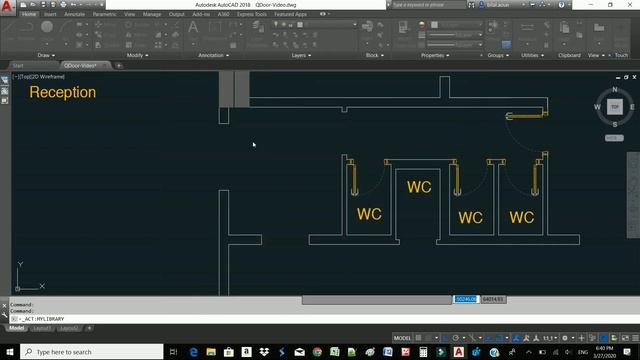Viewport: 640px width, 360px height.
Task: Click the Paste icon in Clipboard panel
Action: pyautogui.click(x=564, y=27)
